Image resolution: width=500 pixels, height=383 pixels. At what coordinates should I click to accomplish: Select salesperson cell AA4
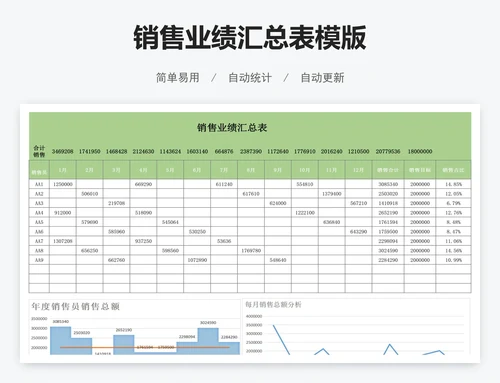click(x=39, y=213)
